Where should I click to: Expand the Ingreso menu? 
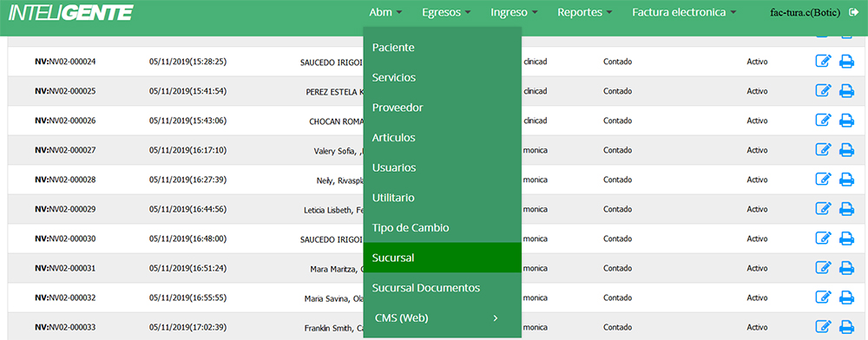tap(514, 12)
